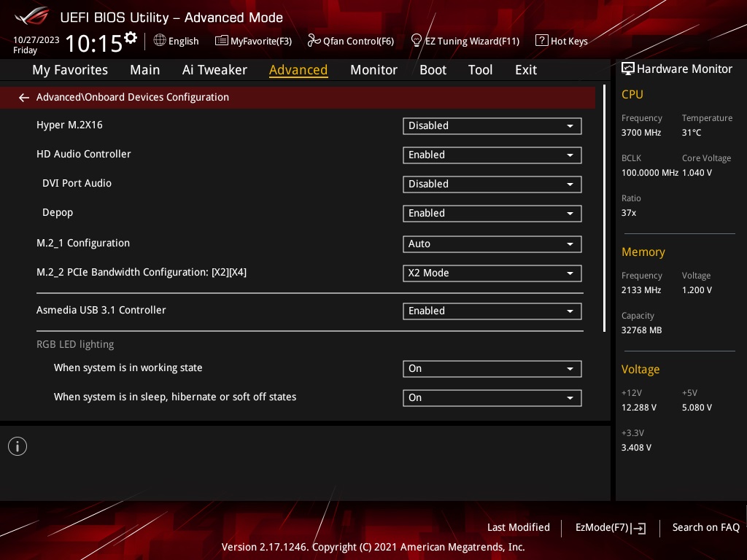
Task: Select 'When system is in sleep, hibernate' label
Action: coord(175,397)
